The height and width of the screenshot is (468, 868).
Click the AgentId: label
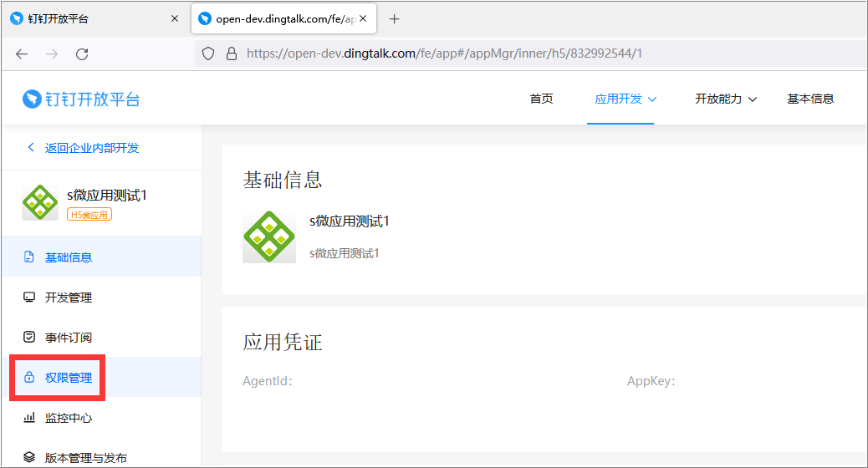point(268,381)
